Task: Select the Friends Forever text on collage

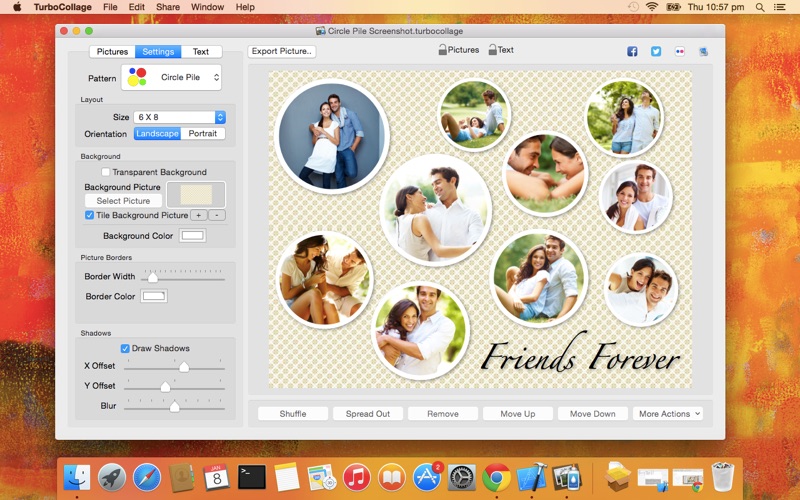Action: point(581,353)
